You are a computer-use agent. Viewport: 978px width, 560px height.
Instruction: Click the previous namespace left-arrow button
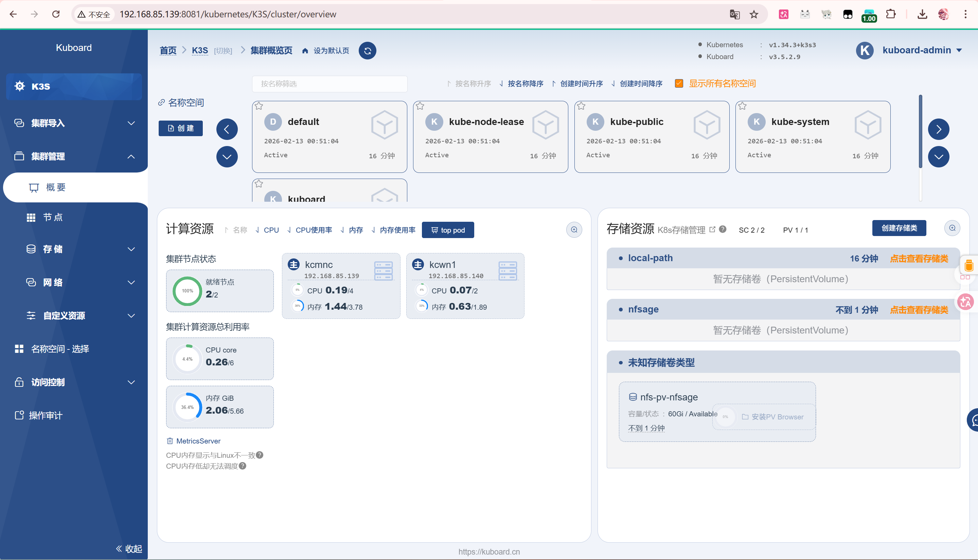pyautogui.click(x=227, y=129)
